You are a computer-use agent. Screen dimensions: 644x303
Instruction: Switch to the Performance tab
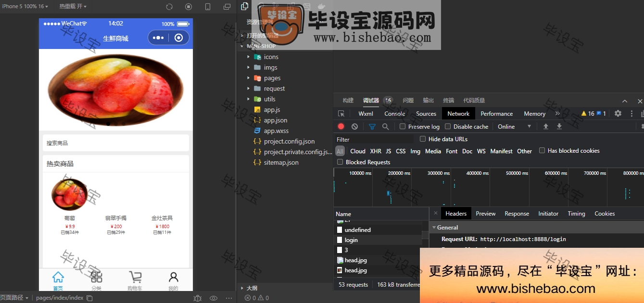[x=497, y=114]
